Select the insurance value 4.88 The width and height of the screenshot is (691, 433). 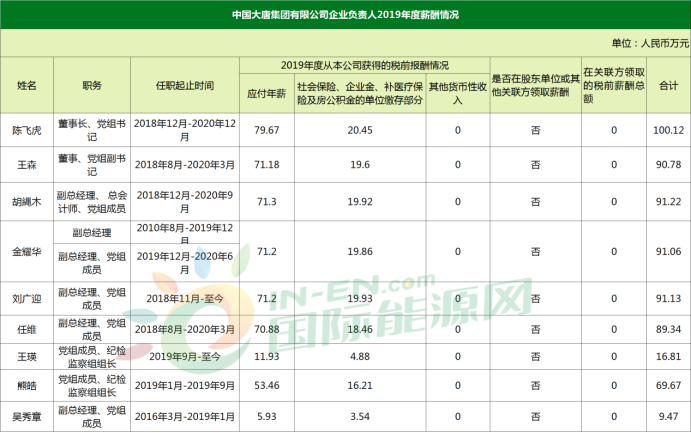click(x=360, y=357)
